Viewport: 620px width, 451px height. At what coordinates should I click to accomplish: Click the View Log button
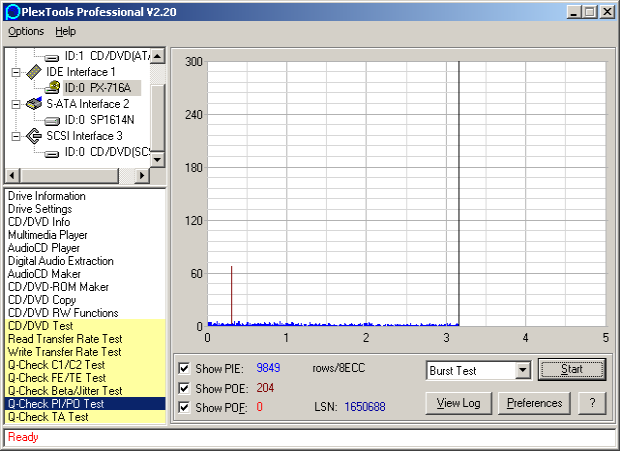(459, 403)
